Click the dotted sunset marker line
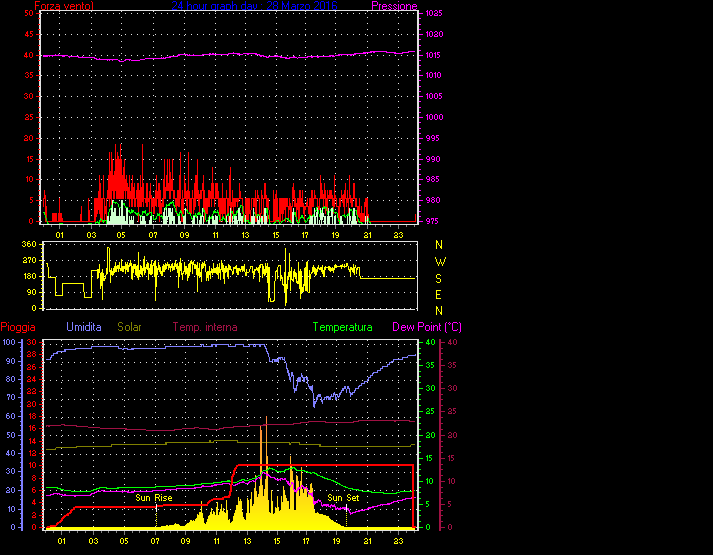The width and height of the screenshot is (713, 555). (346, 515)
